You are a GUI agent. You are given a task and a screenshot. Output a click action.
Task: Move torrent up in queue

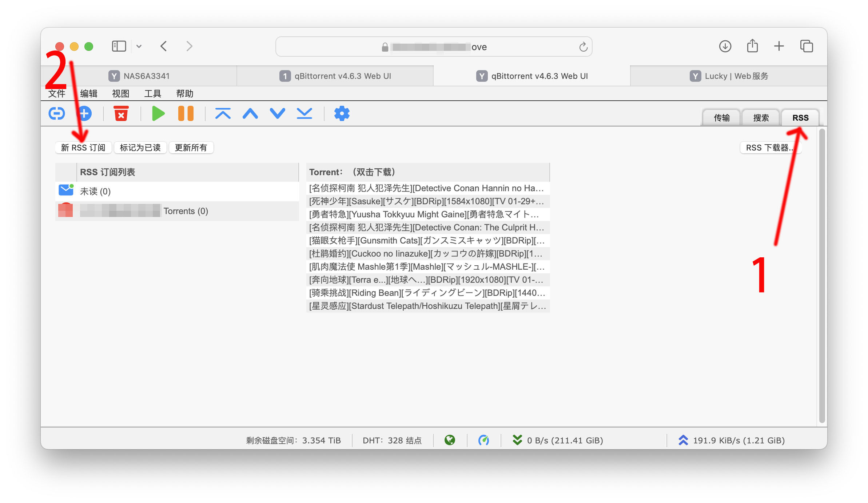250,113
